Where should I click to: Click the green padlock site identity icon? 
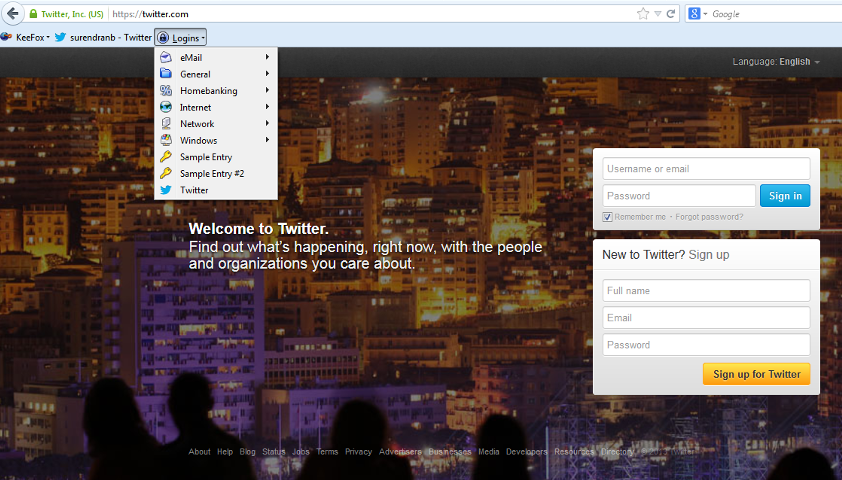tap(33, 14)
